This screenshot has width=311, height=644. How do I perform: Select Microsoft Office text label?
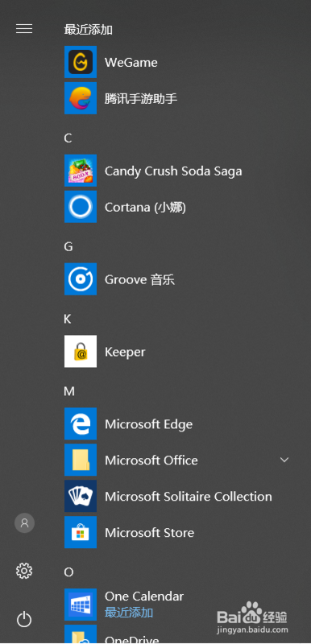151,460
